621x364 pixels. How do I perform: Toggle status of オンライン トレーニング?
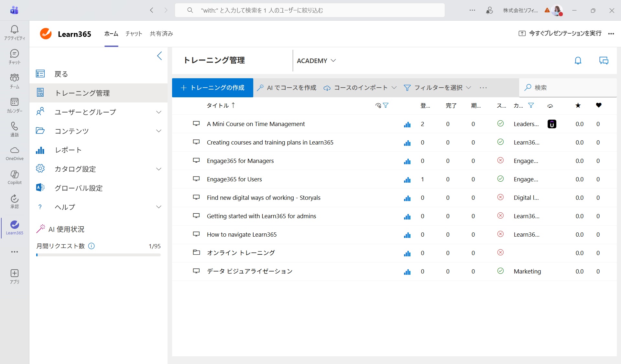click(x=500, y=252)
